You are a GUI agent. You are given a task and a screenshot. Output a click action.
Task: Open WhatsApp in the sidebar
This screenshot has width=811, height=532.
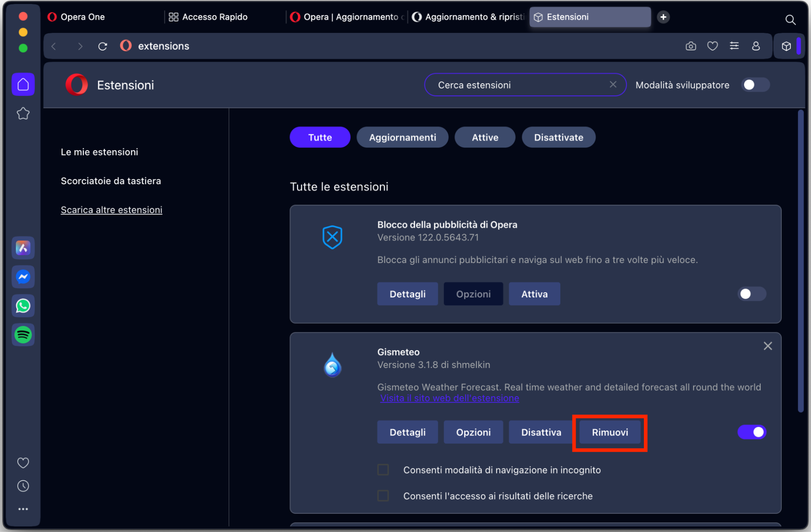click(x=23, y=306)
